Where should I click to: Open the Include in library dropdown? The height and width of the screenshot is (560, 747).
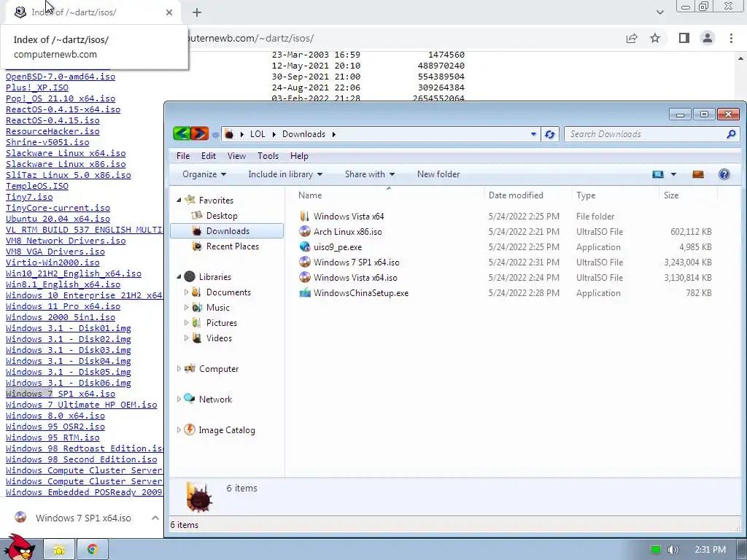tap(285, 174)
